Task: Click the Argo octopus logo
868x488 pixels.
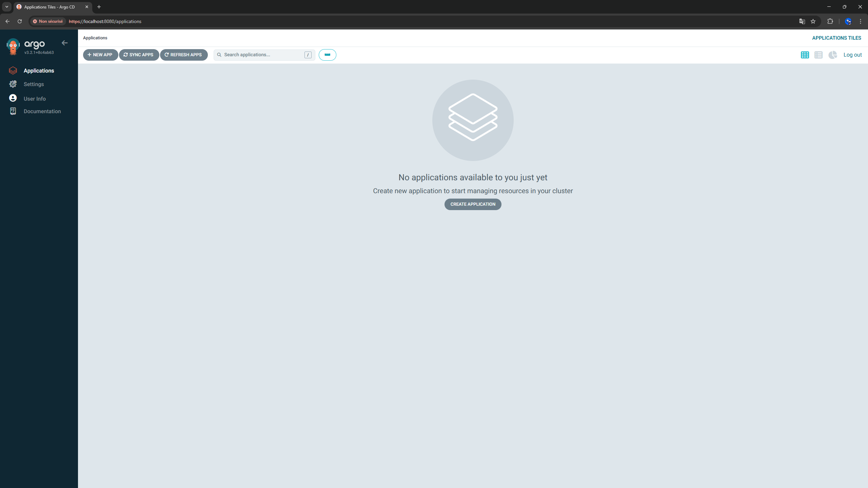Action: coord(13,47)
